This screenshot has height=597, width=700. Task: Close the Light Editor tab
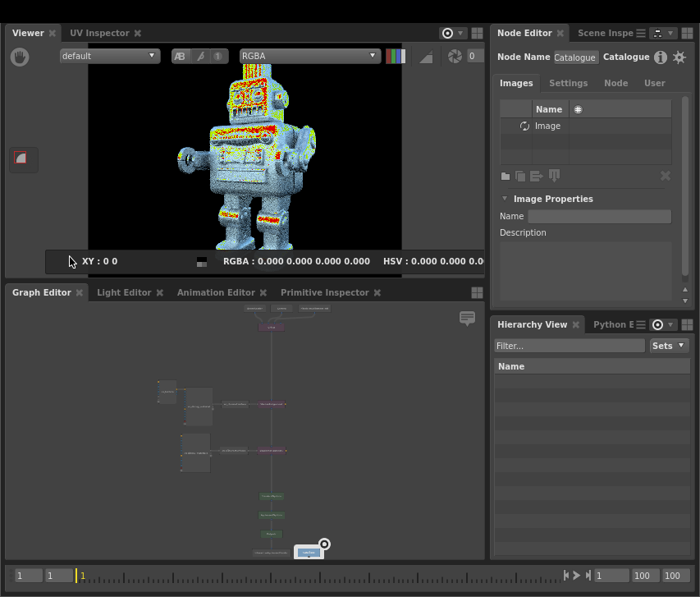pyautogui.click(x=160, y=292)
